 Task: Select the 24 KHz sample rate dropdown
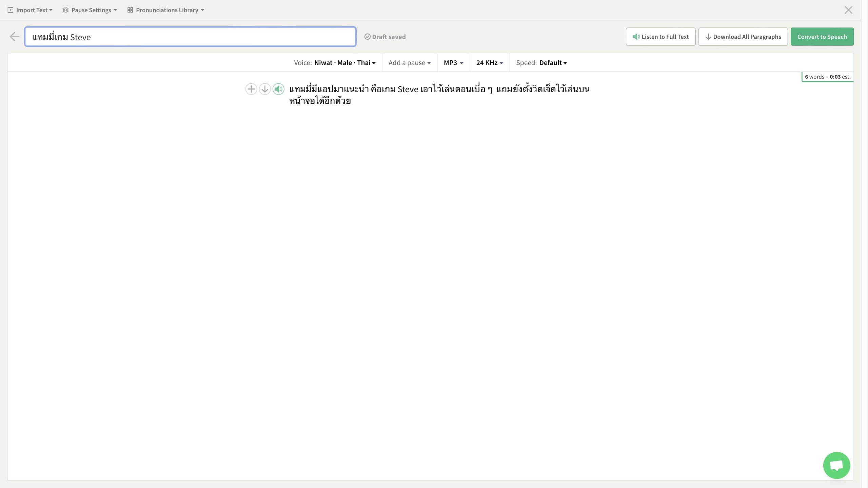coord(489,63)
